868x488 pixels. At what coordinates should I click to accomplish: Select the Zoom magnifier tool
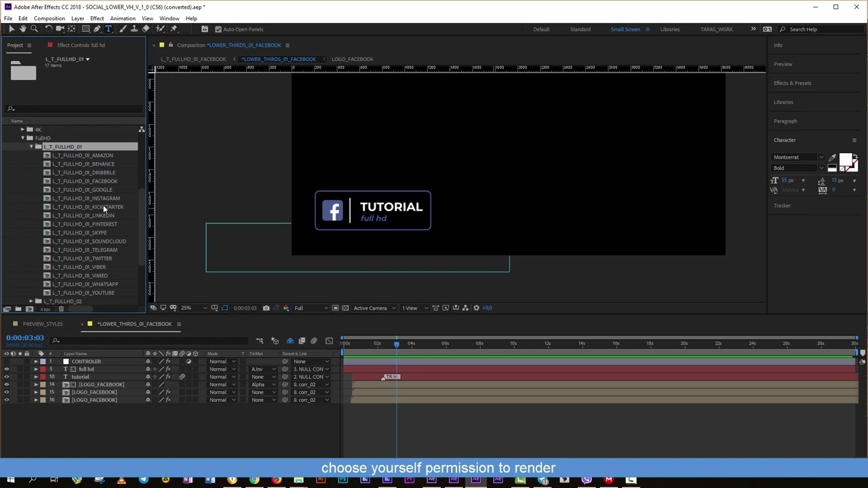34,29
